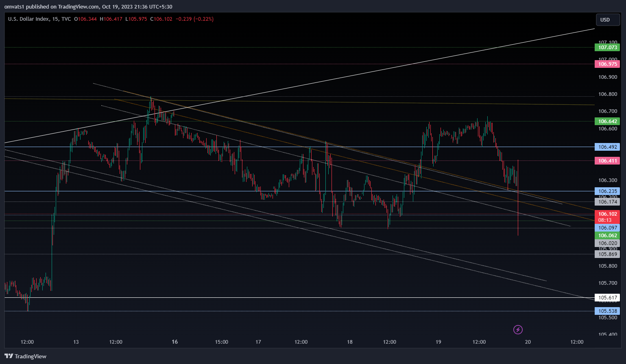Click the 106.900 price scale value
This screenshot has width=626, height=364.
608,77
